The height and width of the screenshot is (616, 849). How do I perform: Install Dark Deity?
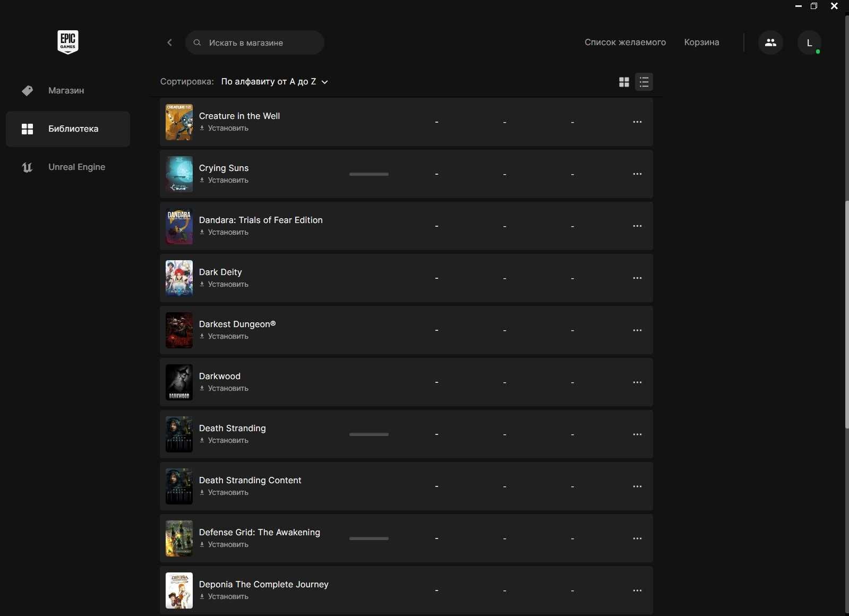click(x=224, y=285)
